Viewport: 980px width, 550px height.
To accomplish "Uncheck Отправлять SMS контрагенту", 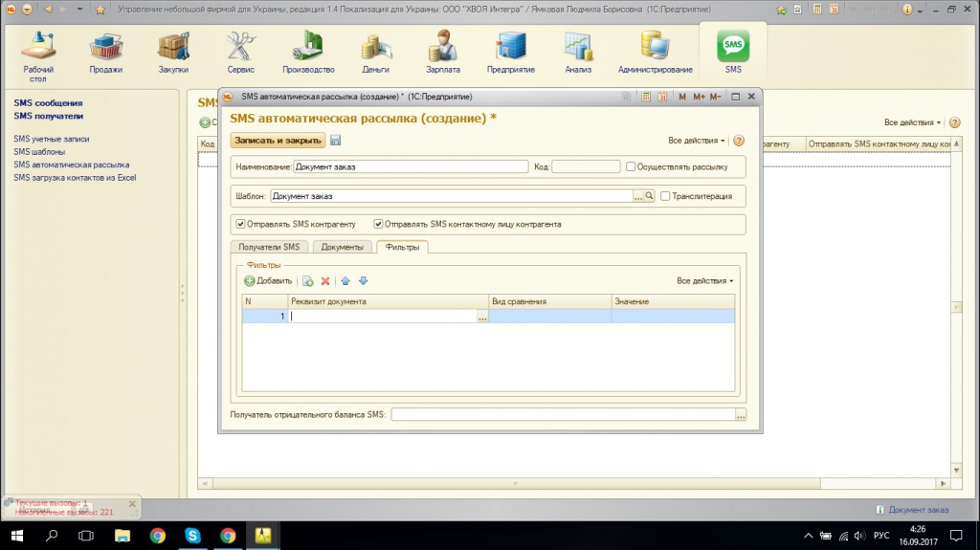I will point(240,224).
